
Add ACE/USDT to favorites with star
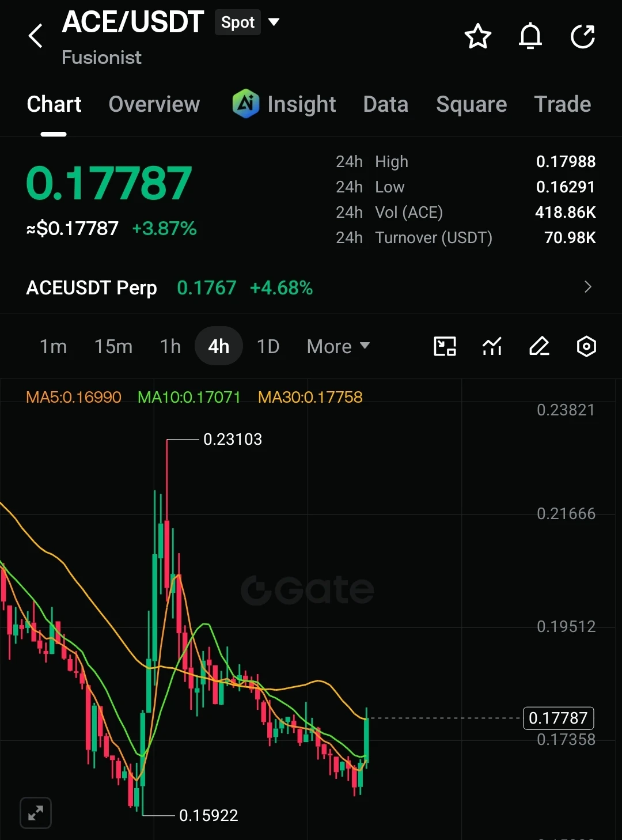tap(478, 36)
